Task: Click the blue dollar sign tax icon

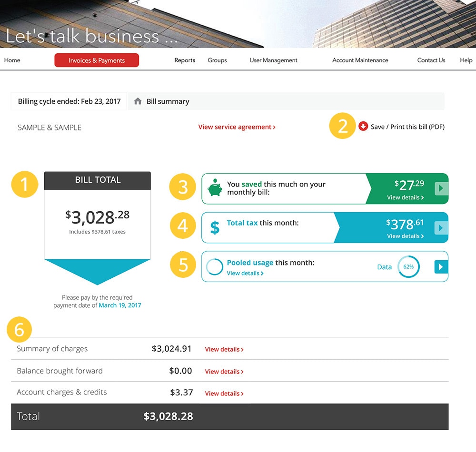Action: click(215, 227)
